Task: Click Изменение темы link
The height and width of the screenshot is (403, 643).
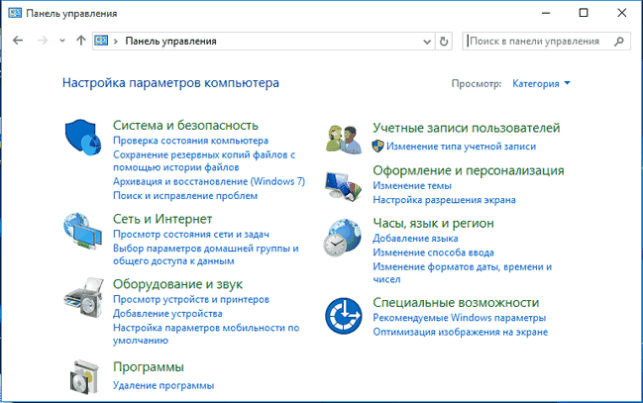Action: click(x=412, y=186)
